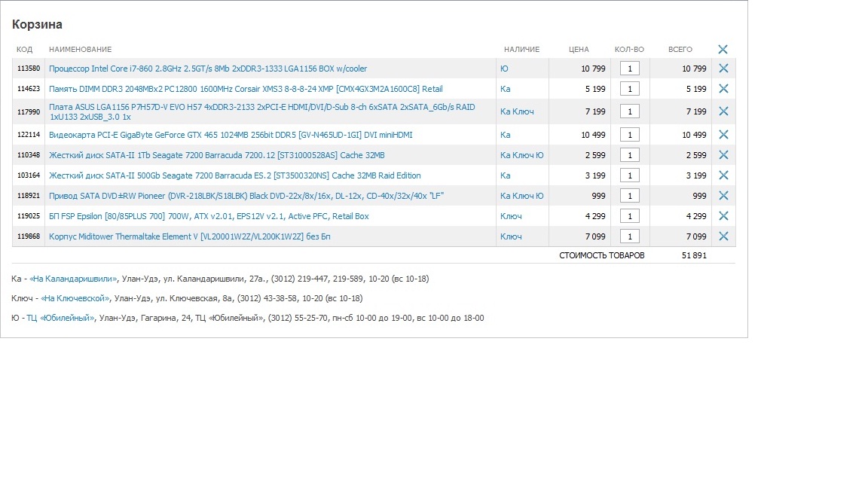Click availability 'Ключ' for Thermaltake case
The image size is (868, 488).
click(x=511, y=236)
